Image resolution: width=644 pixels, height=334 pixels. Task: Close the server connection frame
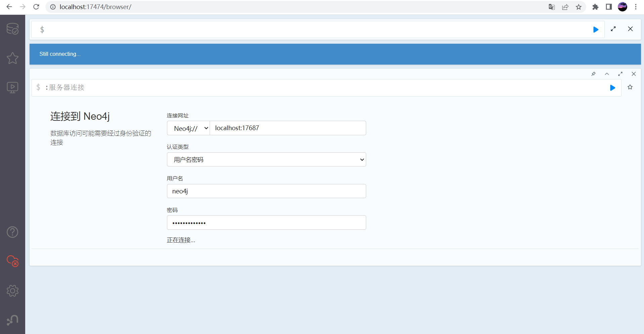coord(634,74)
